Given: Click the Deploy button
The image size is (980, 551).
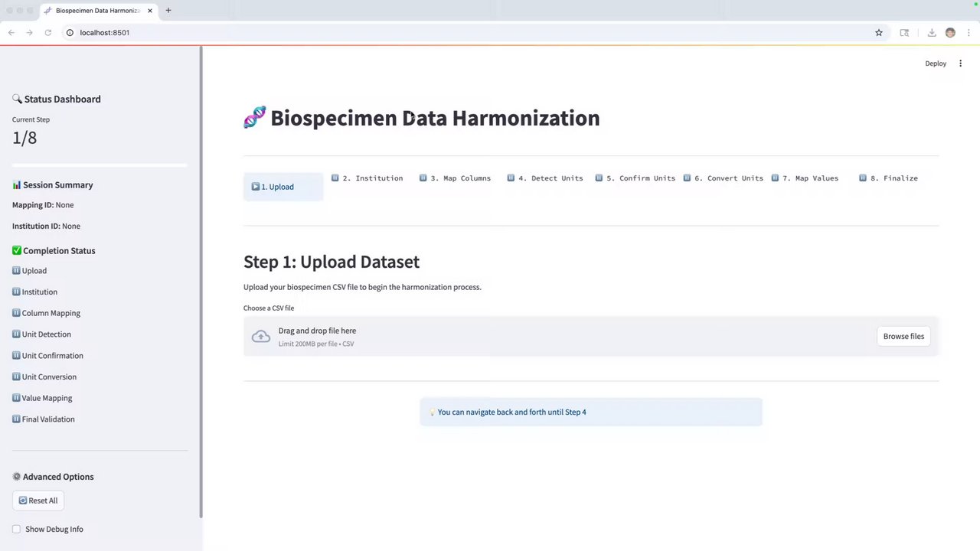Looking at the screenshot, I should coord(936,64).
